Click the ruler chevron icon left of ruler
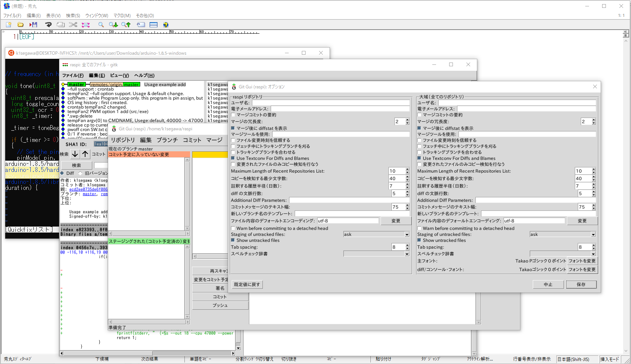Viewport: 631px width, 364px height. pos(4,32)
